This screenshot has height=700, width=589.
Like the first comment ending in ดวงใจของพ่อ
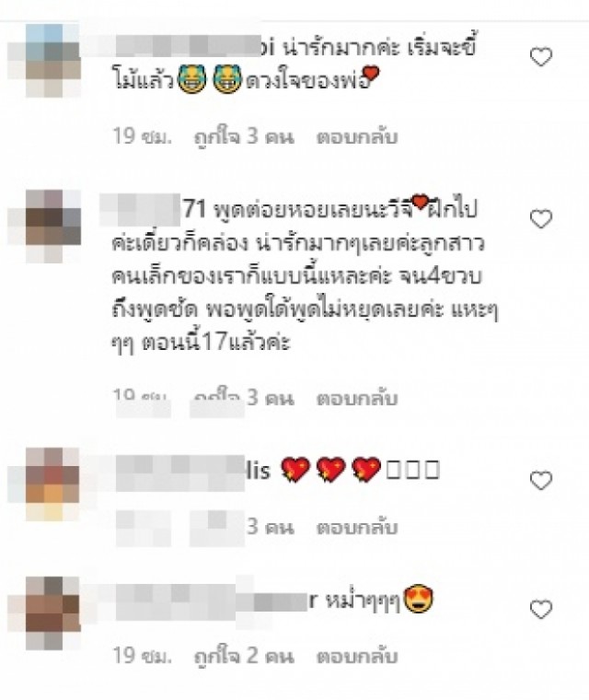(x=541, y=57)
